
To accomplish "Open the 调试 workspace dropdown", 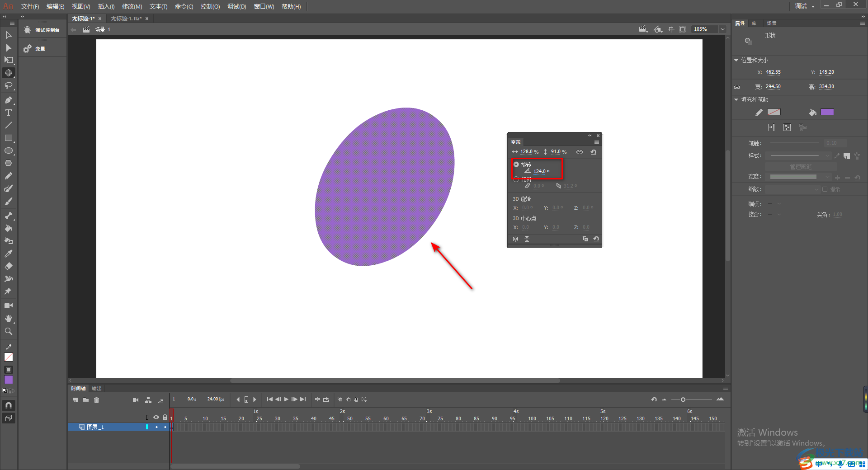I will (x=804, y=6).
